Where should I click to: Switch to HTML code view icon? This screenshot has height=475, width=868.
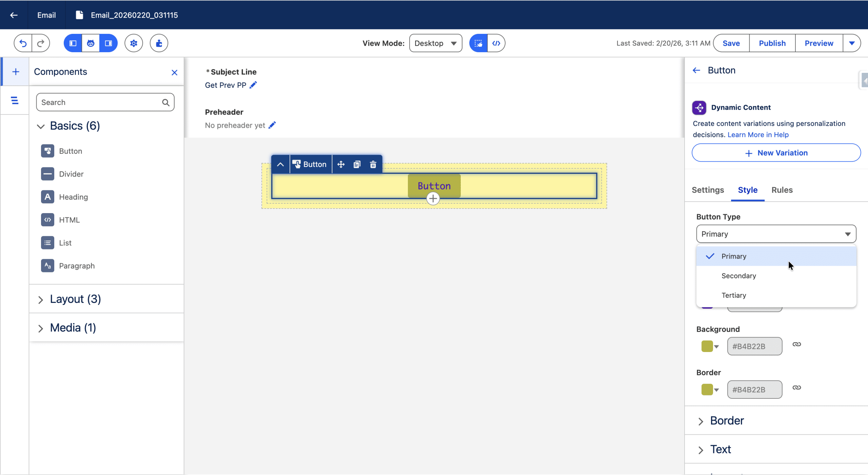click(496, 43)
